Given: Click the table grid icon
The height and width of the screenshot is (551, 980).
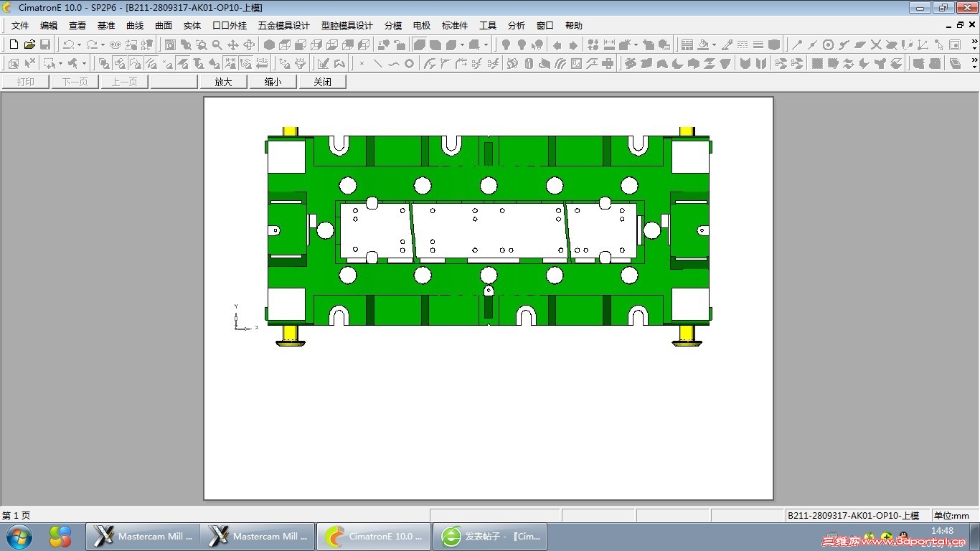Looking at the screenshot, I should coord(687,44).
